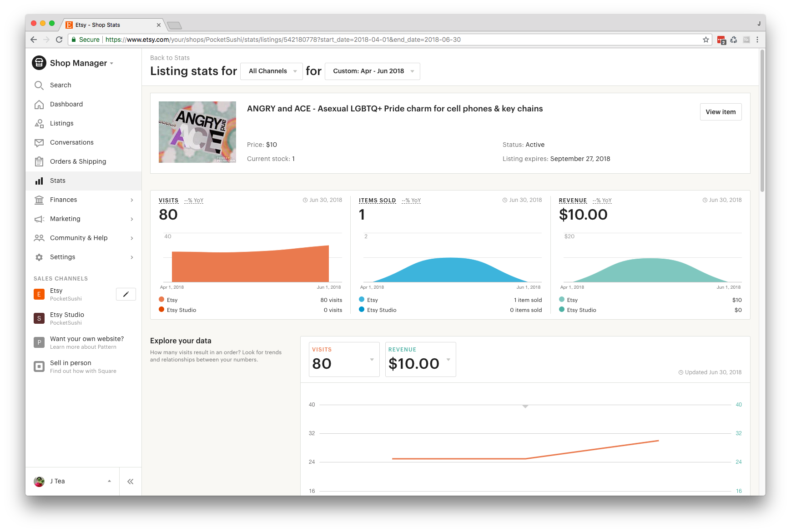Click Want your own website? link

point(87,339)
